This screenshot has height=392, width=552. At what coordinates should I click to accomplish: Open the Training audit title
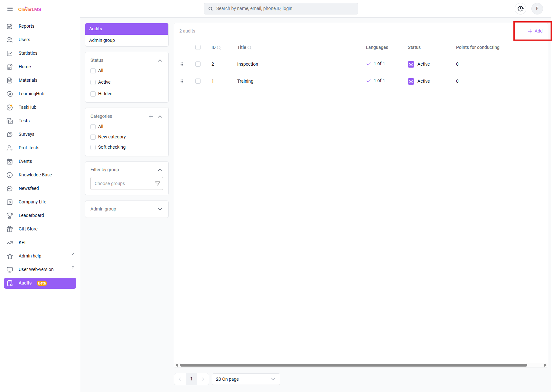245,81
